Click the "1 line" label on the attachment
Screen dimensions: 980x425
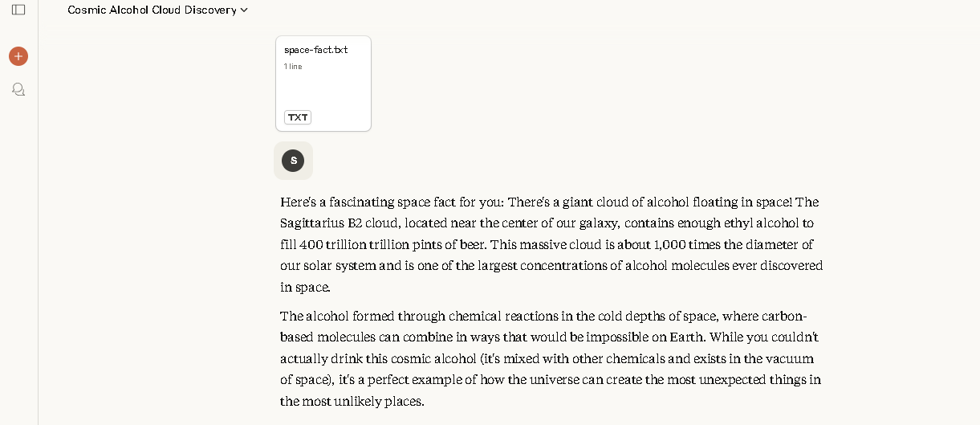tap(293, 67)
